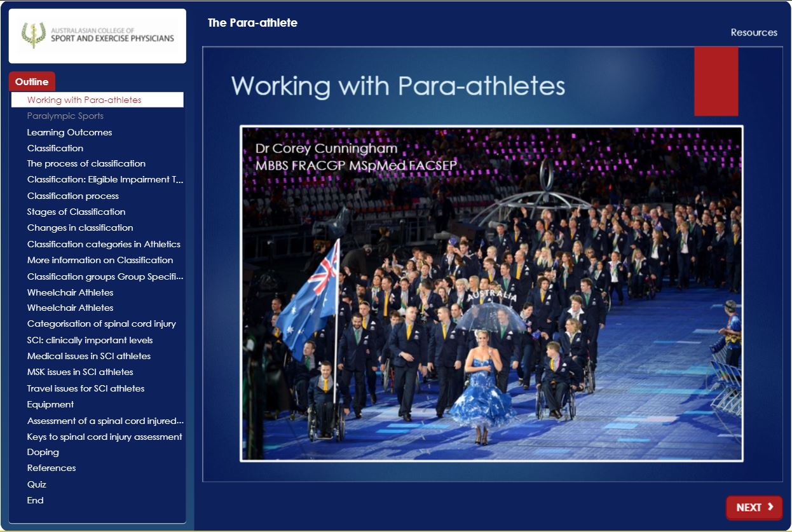Viewport: 792px width, 532px height.
Task: Click the NEXT button
Action: [x=754, y=507]
